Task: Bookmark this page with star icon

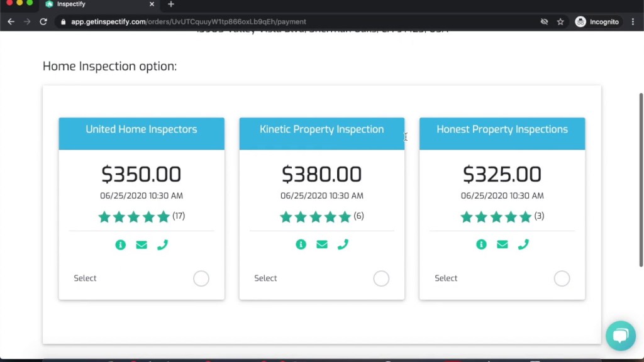Action: coord(560,22)
